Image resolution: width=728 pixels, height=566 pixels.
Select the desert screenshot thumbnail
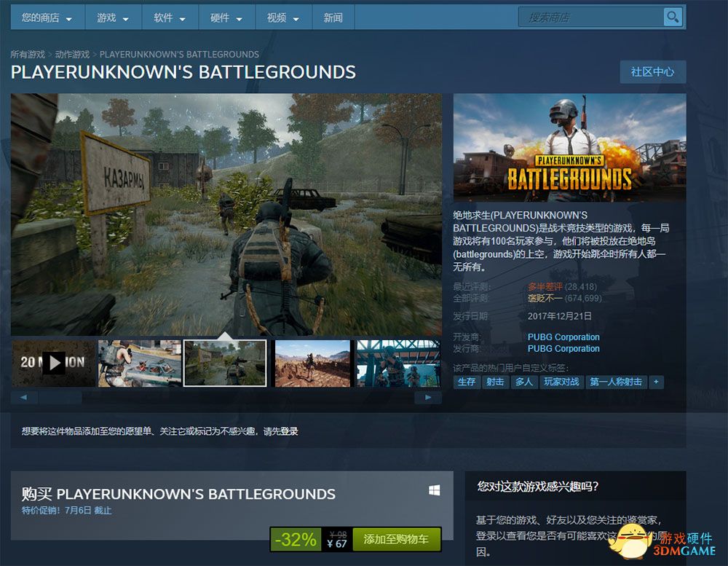click(x=312, y=363)
